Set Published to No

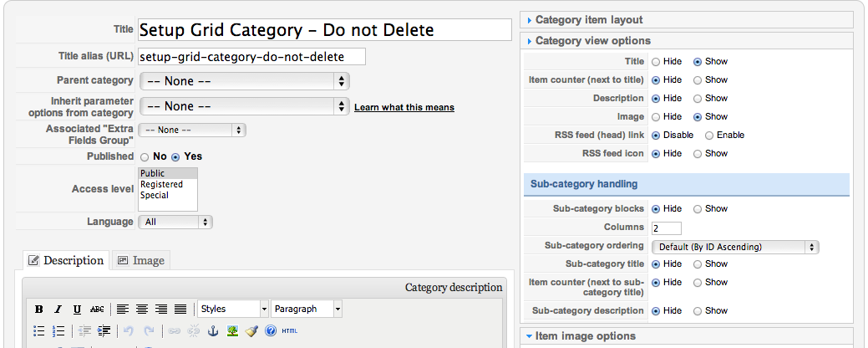pos(145,156)
